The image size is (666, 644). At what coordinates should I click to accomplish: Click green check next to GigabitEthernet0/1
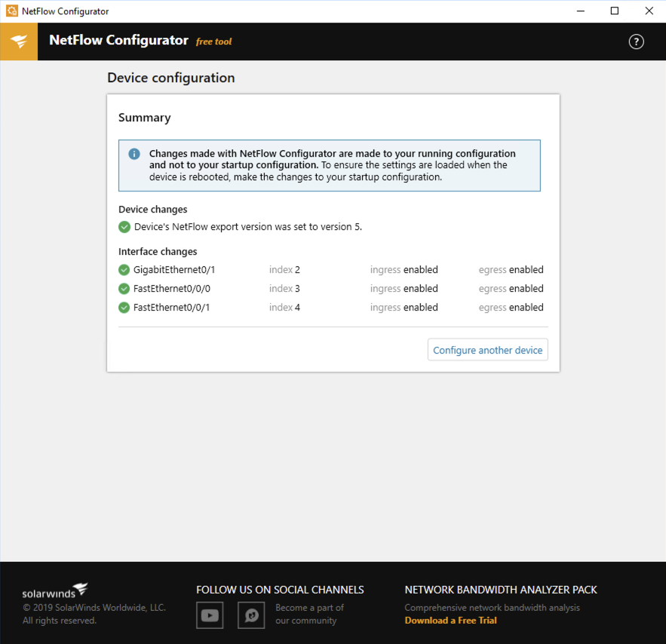click(x=124, y=270)
